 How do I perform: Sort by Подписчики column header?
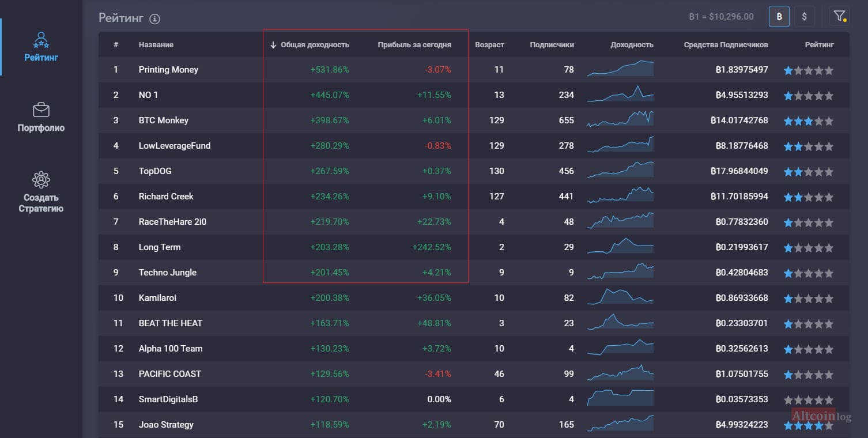[552, 44]
